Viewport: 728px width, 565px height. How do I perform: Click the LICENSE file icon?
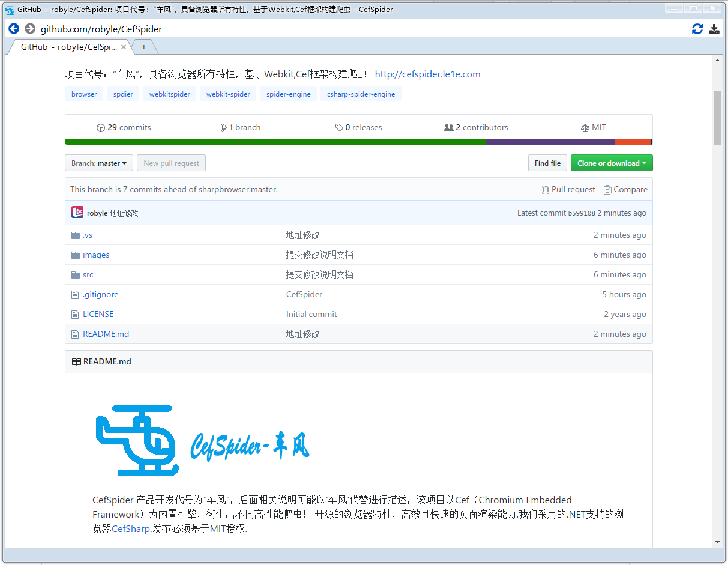pyautogui.click(x=75, y=314)
